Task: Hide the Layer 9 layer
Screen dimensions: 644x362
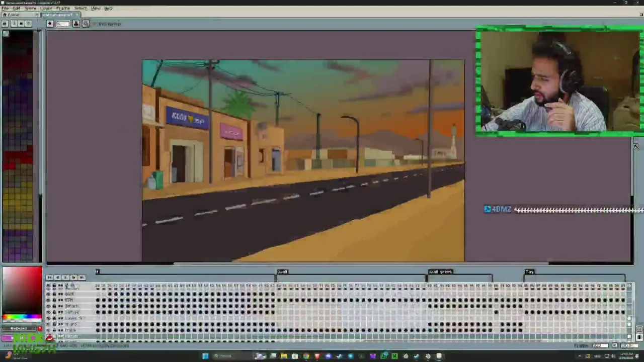Action: 49,318
